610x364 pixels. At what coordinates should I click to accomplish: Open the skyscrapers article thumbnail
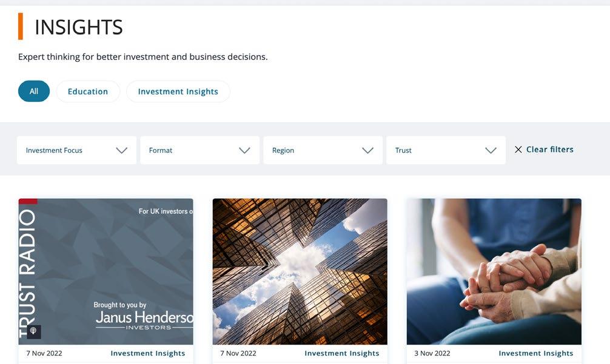[300, 271]
